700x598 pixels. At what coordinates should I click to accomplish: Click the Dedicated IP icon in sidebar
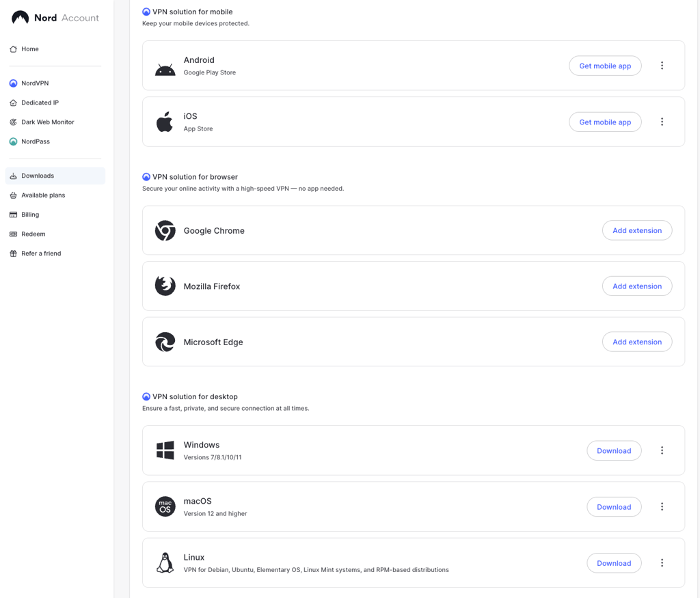click(14, 103)
